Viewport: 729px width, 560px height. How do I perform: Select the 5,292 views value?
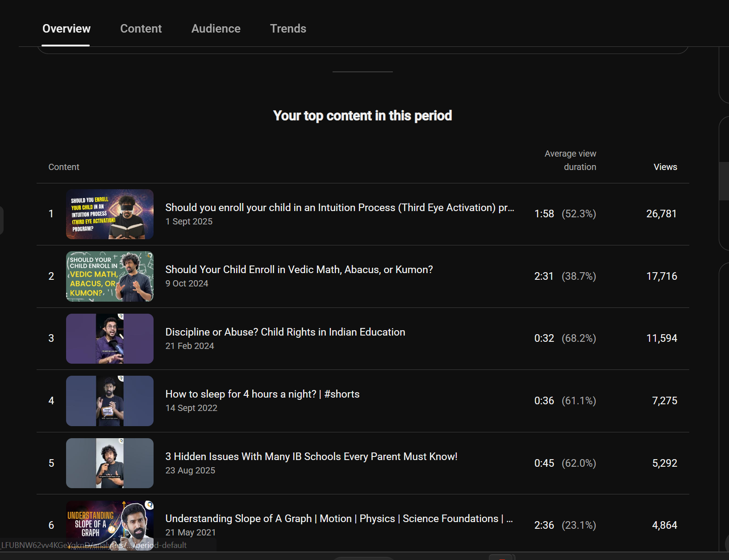665,463
